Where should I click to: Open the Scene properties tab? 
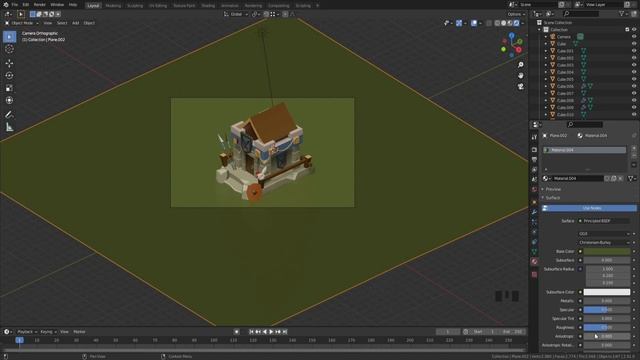point(534,180)
